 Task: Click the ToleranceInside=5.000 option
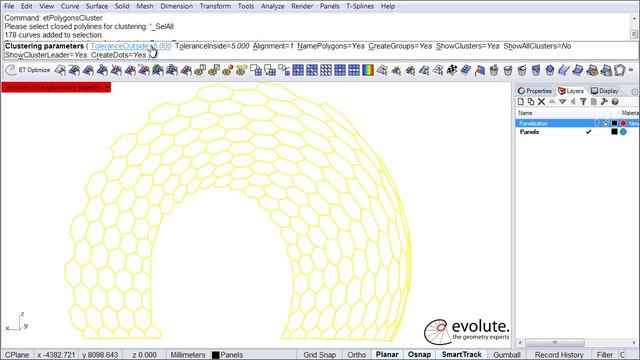click(212, 46)
